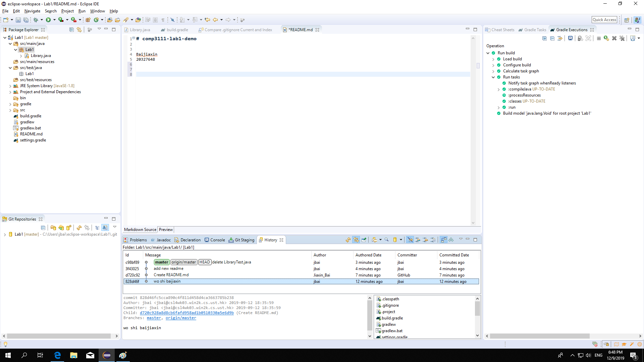Collapse all in Package Explorer
Screen dimensions: 644x362
point(71,30)
